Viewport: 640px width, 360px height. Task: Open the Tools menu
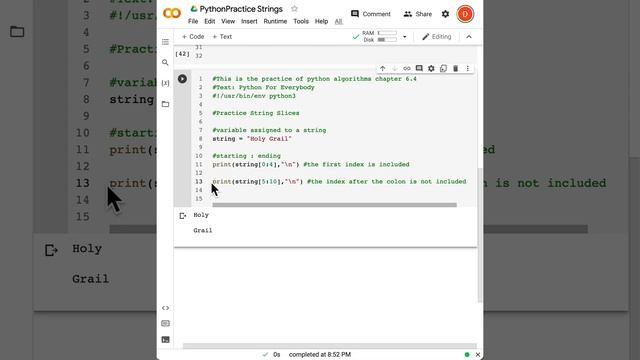(x=301, y=21)
